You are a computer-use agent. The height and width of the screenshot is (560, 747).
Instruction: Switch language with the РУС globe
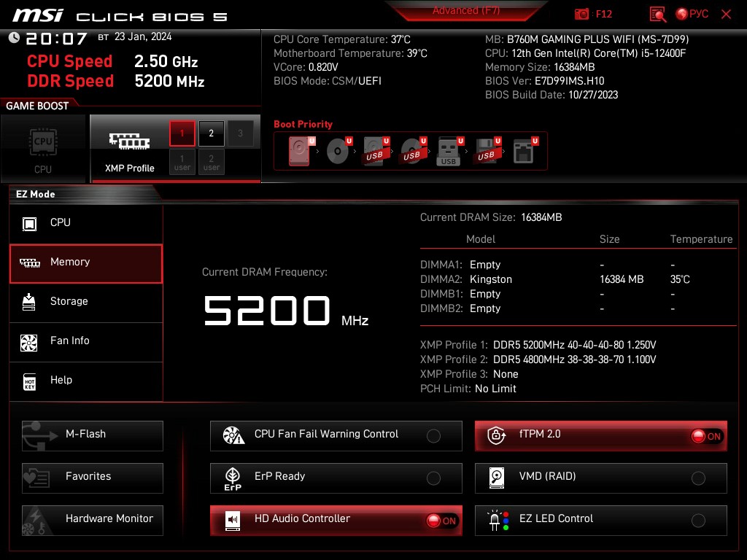coord(692,14)
